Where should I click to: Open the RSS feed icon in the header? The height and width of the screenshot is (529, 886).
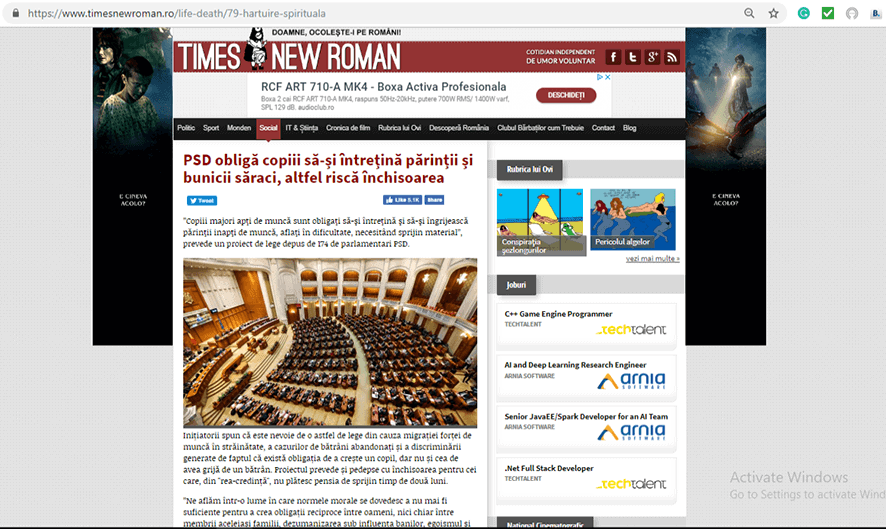[672, 57]
